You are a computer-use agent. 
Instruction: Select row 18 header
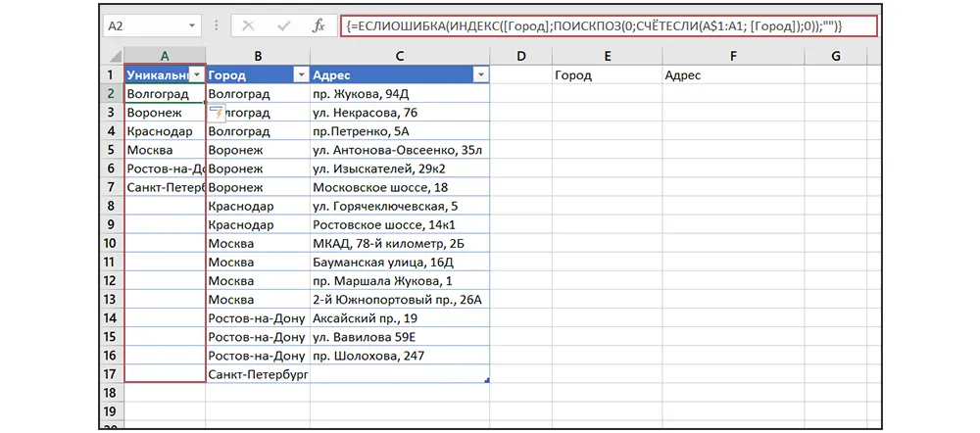(x=113, y=393)
